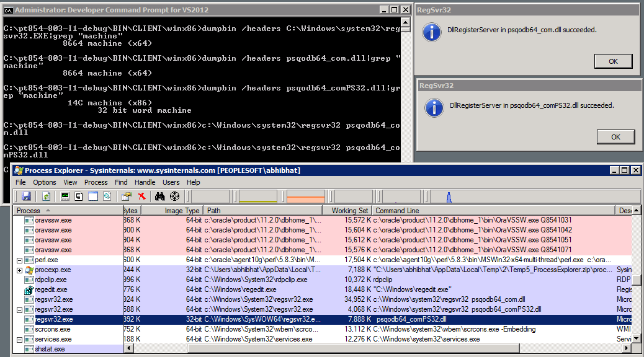Click the horizontal scrollbar right arrow
Image resolution: width=644 pixels, height=357 pixels.
click(x=627, y=348)
